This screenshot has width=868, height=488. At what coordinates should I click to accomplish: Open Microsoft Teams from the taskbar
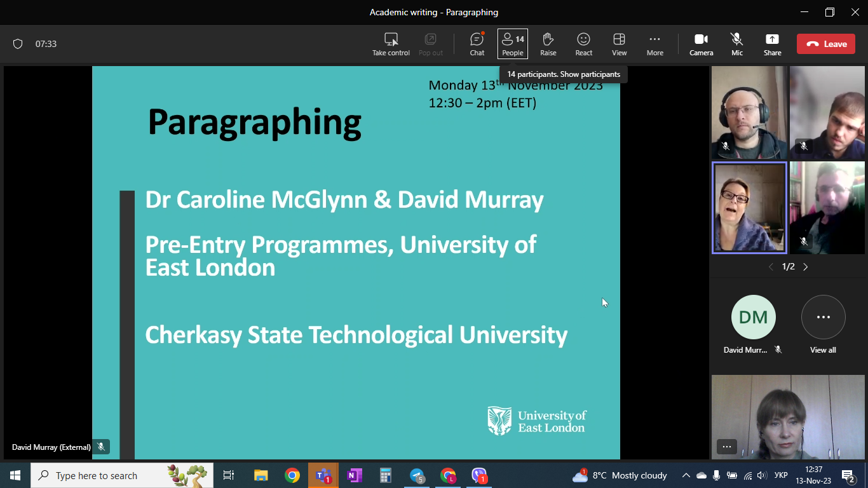click(x=323, y=475)
